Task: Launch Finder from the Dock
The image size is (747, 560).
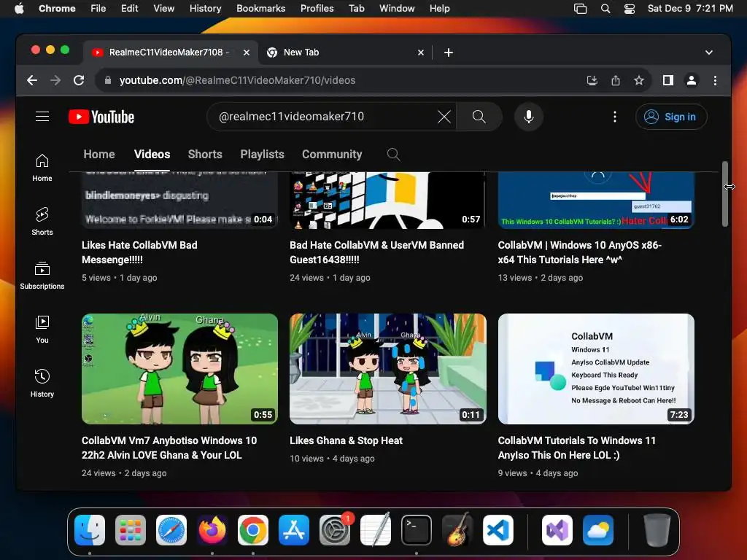Action: 90,530
